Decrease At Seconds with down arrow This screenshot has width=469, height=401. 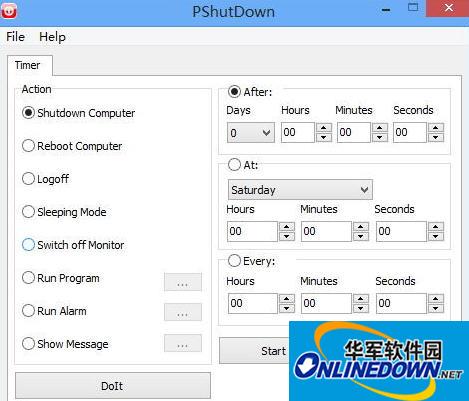coord(436,236)
